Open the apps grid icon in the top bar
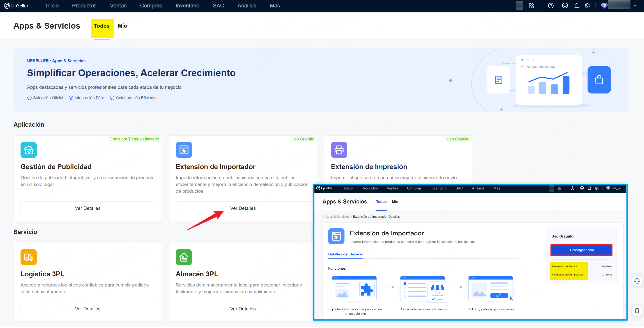Screen dimensions: 644x328 point(531,6)
